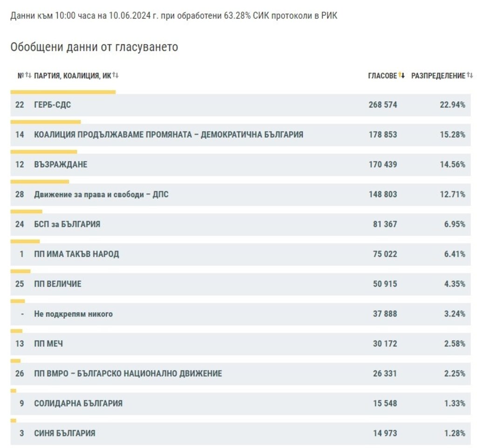The image size is (477, 448).
Task: Sort by party name using the ПАРТИЯ, КОАЛИЦИЯ, ИК arrows
Action: (x=116, y=76)
